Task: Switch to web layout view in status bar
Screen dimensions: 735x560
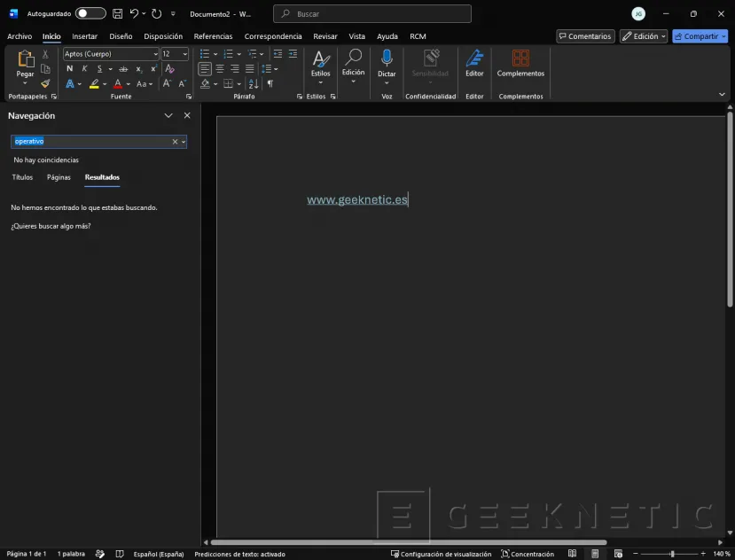Action: tap(618, 554)
